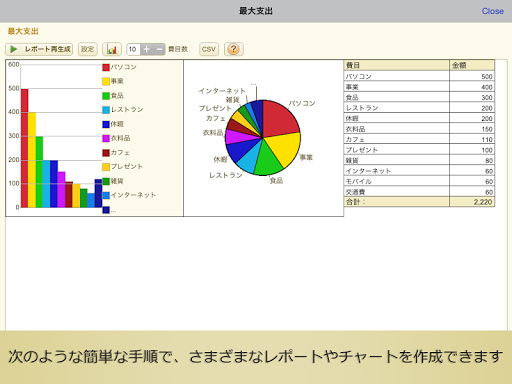Close the 最大支出 report window
The height and width of the screenshot is (384, 512).
492,11
